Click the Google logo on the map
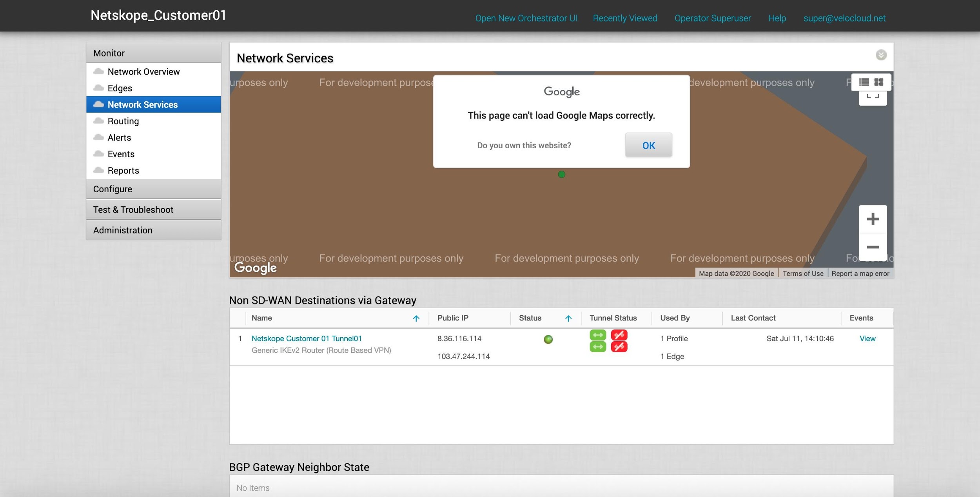This screenshot has width=980, height=497. [x=255, y=268]
